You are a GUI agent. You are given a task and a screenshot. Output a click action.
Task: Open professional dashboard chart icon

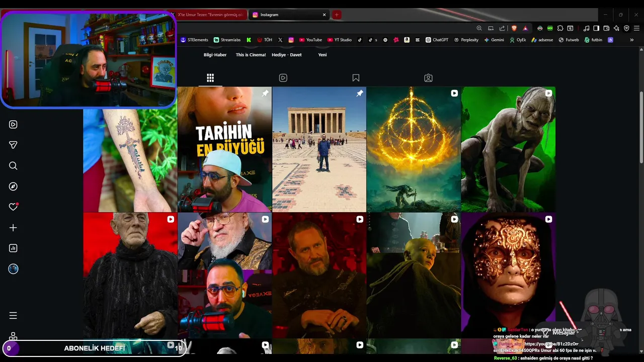point(13,248)
